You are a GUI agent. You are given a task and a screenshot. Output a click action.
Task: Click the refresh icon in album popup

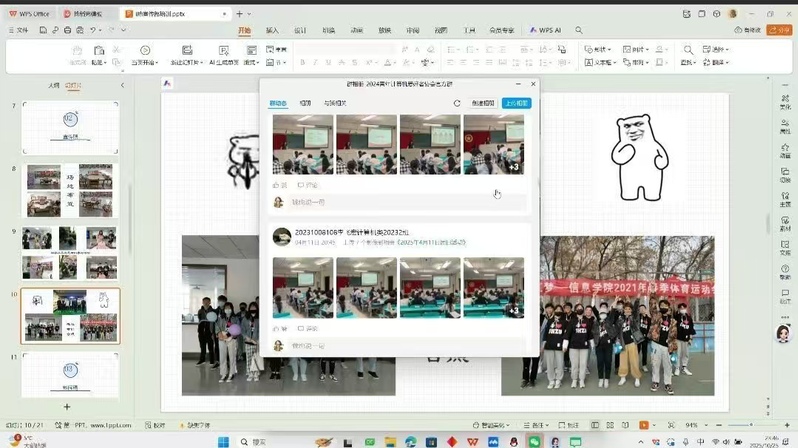(x=457, y=103)
